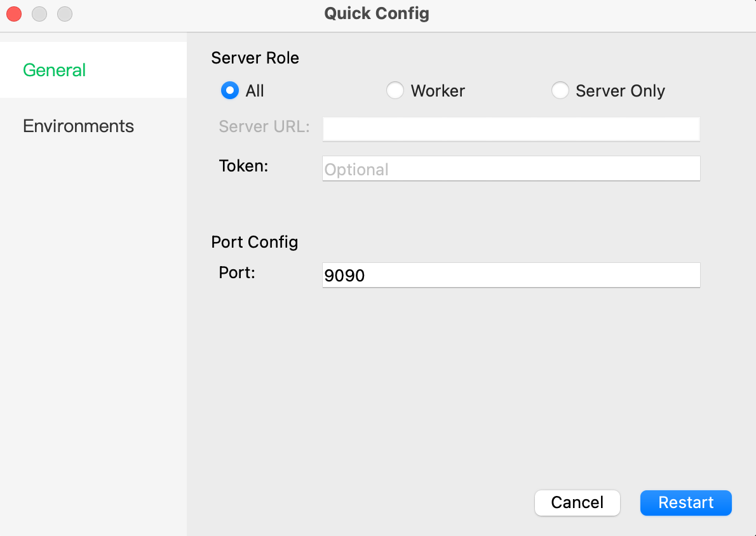Image resolution: width=756 pixels, height=536 pixels.
Task: Select the Server Only radio button
Action: click(x=560, y=90)
